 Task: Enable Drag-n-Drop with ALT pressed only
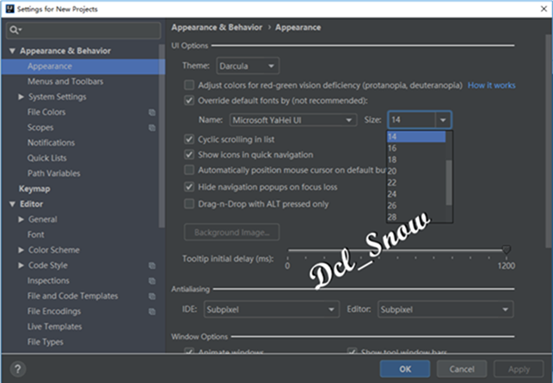click(189, 204)
